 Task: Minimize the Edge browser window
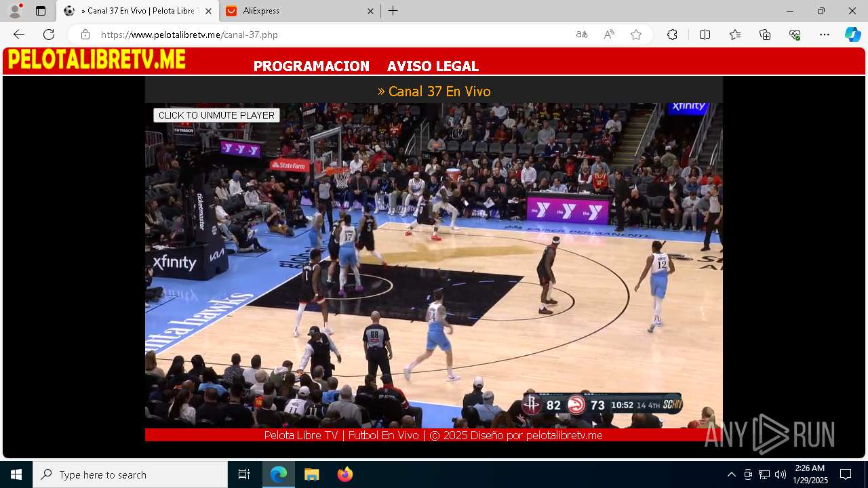[790, 11]
